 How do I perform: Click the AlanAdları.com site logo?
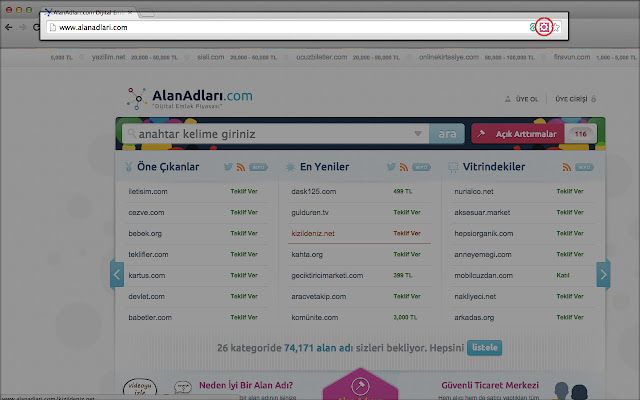[190, 98]
